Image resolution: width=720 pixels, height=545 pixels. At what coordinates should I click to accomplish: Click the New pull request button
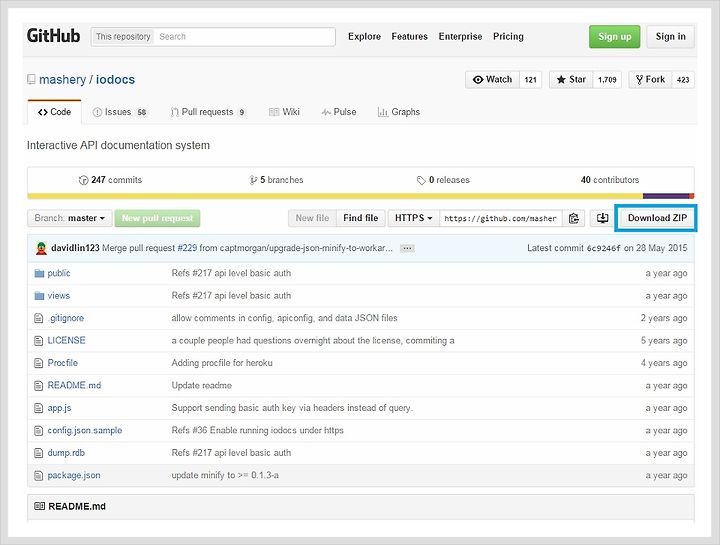(157, 218)
